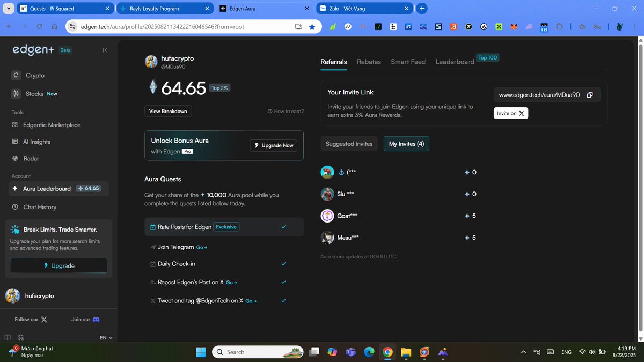Follow Edgen on X via footer icon
The height and width of the screenshot is (362, 644).
pos(44,319)
